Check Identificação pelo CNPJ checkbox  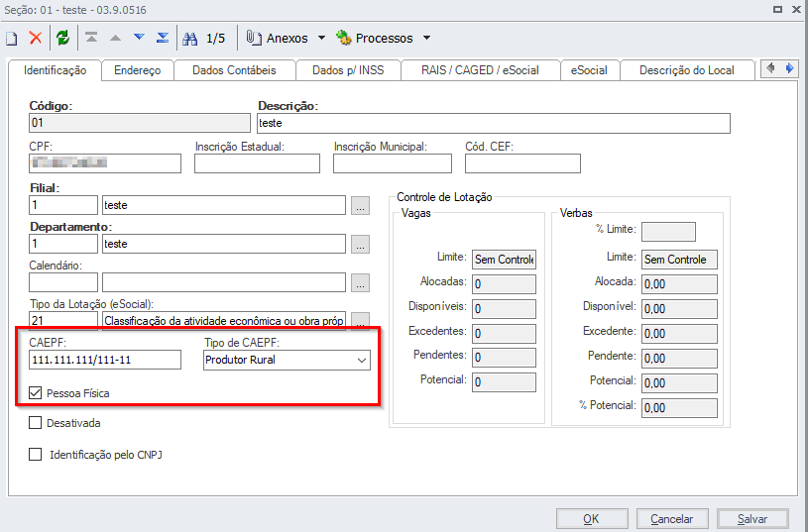[x=35, y=455]
